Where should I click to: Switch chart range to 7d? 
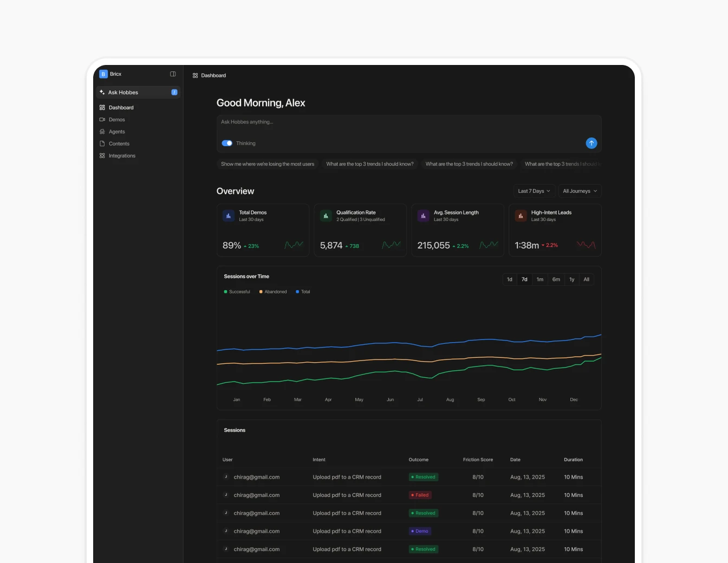(524, 279)
